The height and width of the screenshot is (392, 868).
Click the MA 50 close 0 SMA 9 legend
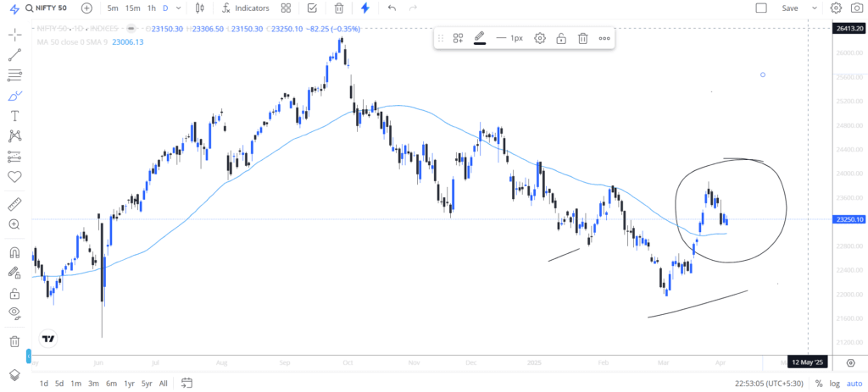(x=73, y=41)
